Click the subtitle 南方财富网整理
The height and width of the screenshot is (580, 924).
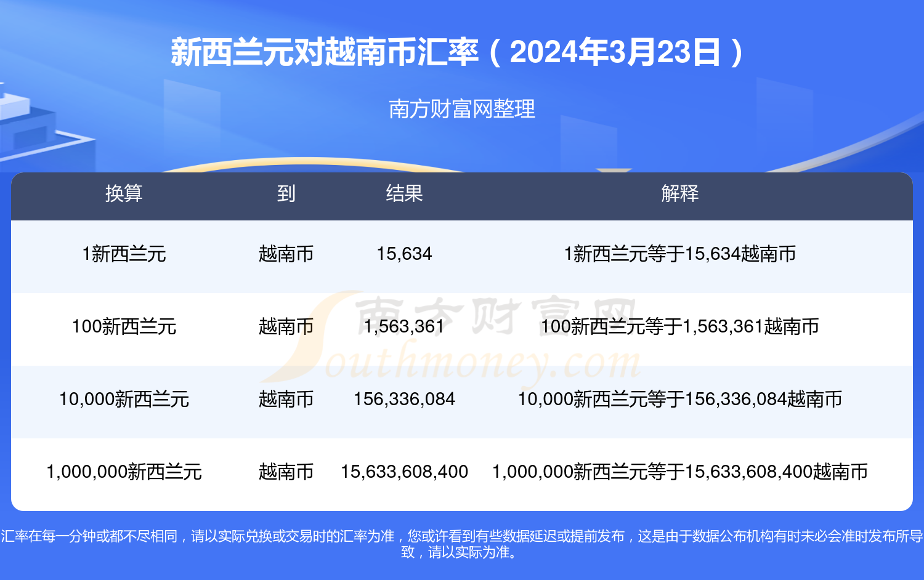462,109
